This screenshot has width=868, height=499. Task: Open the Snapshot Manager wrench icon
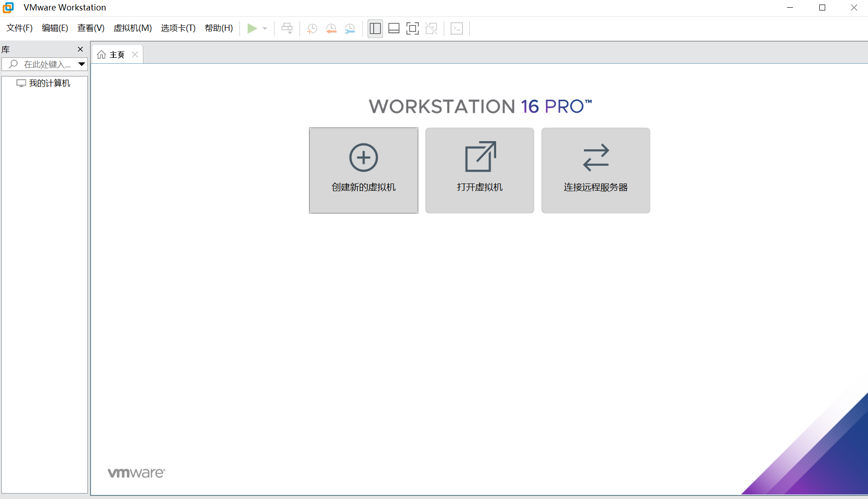coord(350,29)
